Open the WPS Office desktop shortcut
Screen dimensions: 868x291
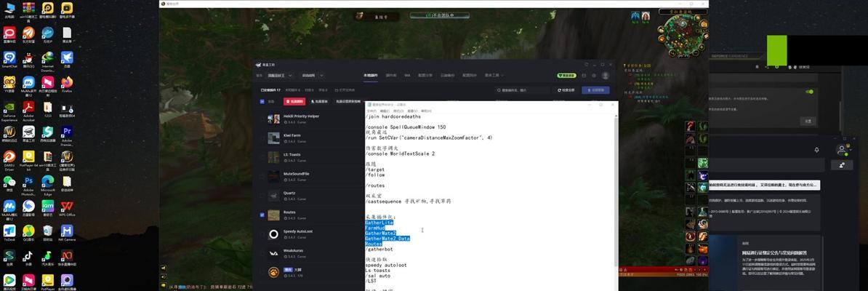(x=67, y=207)
